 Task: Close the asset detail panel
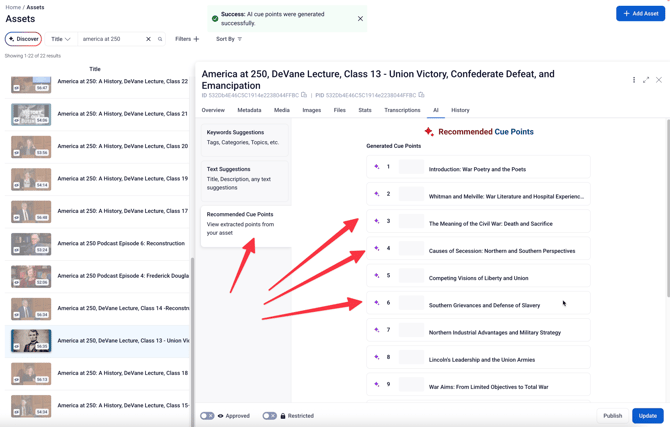click(659, 80)
